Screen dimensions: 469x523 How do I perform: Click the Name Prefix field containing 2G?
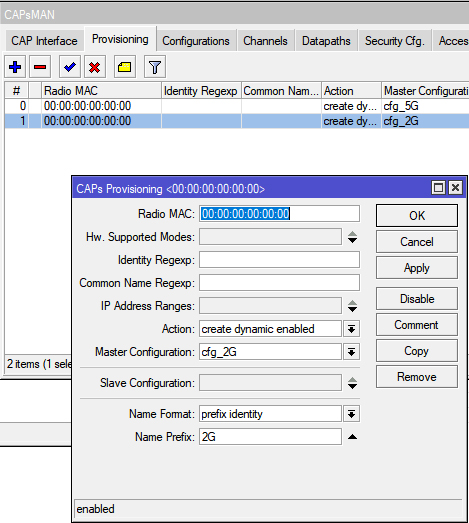tap(271, 437)
